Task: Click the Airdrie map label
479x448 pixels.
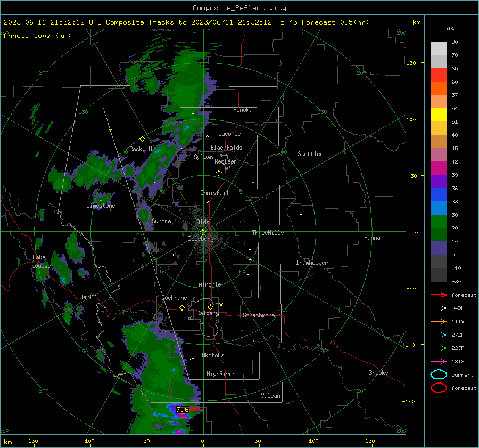Action: (210, 284)
